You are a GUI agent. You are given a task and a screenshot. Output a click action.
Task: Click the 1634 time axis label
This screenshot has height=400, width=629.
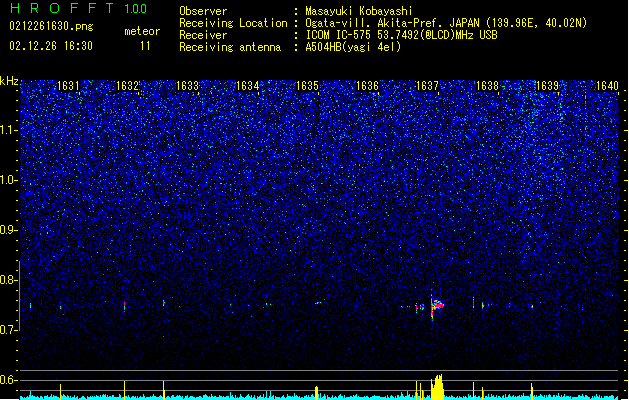coord(248,86)
